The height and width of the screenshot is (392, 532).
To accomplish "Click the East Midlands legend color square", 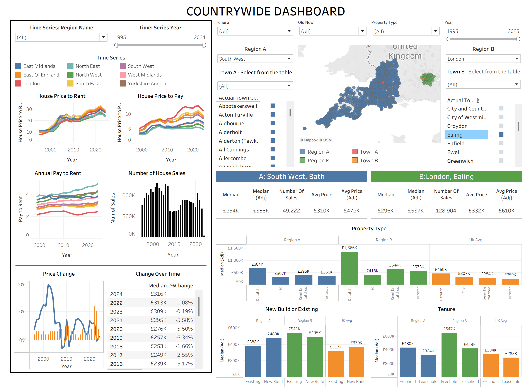I will (x=18, y=66).
